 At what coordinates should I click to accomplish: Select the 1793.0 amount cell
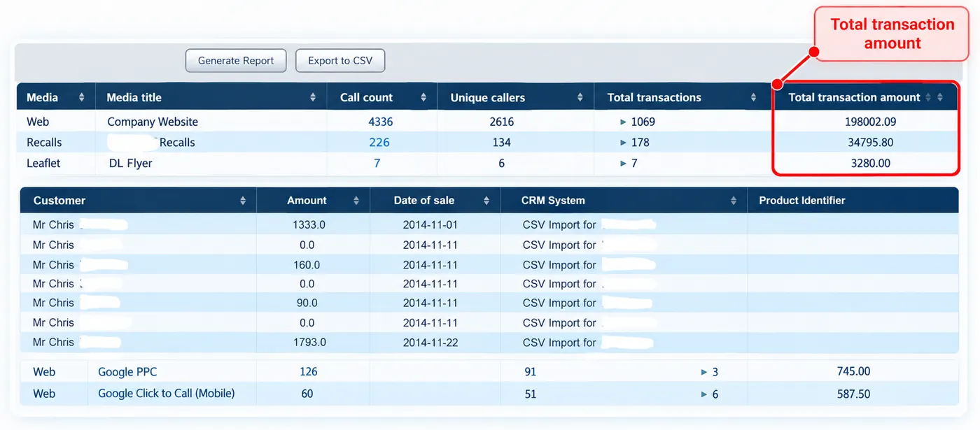(x=309, y=343)
